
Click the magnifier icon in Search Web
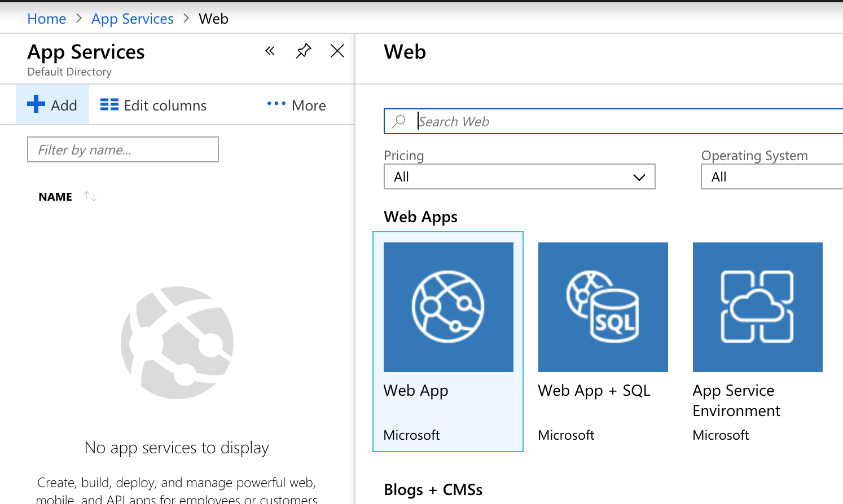click(x=399, y=121)
